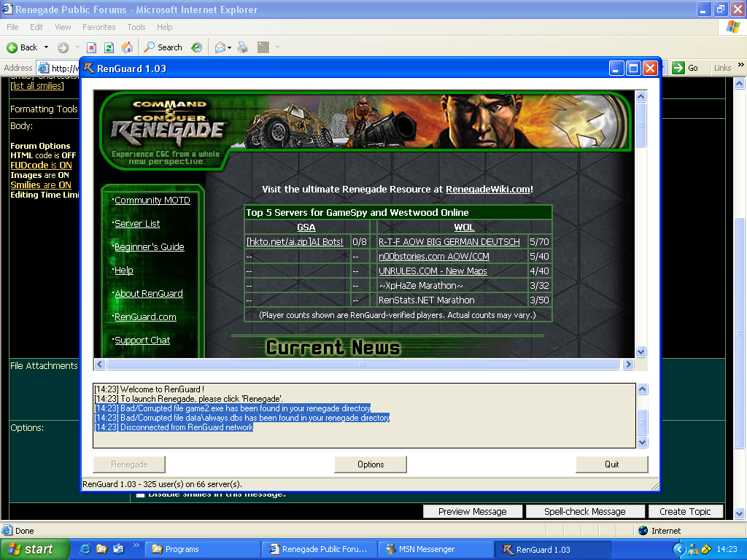Click the Search toolbar button
747x560 pixels.
click(163, 47)
